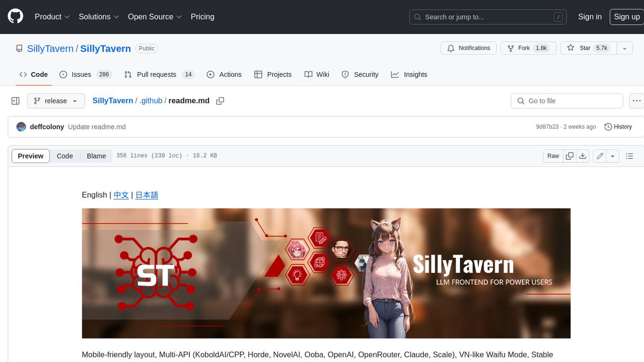Viewport: 644px width, 362px height.
Task: Open the SillyTavern repository name link
Action: point(106,48)
